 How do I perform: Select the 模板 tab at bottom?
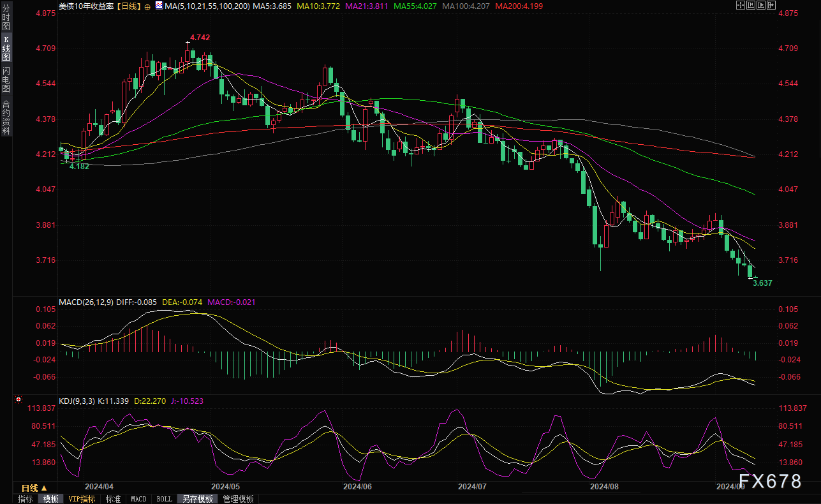click(x=50, y=499)
